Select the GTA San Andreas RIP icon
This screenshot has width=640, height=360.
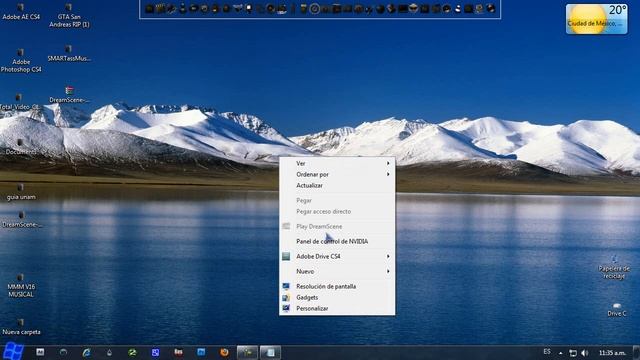tap(69, 16)
